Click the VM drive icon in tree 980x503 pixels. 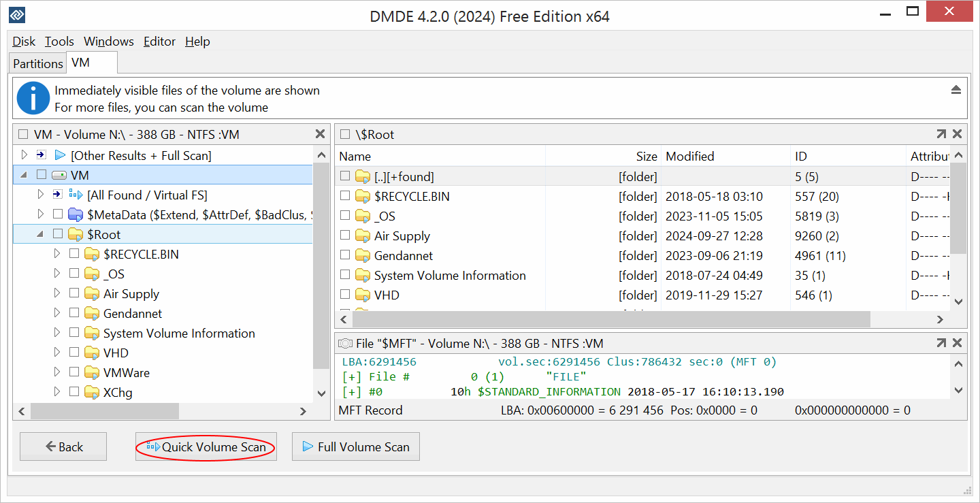pyautogui.click(x=60, y=175)
